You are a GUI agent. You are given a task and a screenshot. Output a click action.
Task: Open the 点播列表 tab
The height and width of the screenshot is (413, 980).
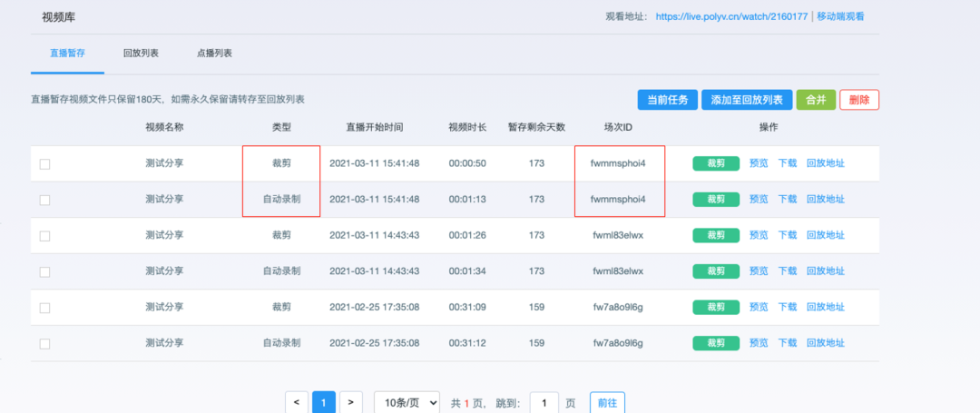(214, 54)
